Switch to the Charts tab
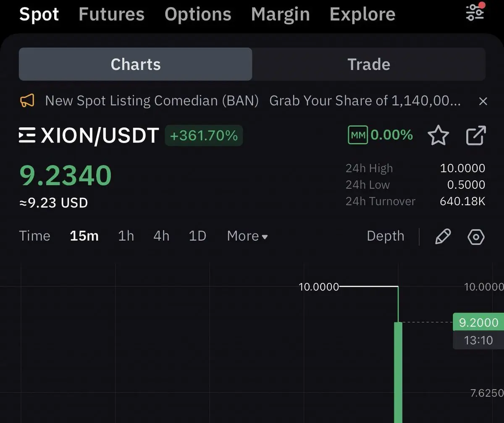Image resolution: width=504 pixels, height=423 pixels. click(x=136, y=64)
